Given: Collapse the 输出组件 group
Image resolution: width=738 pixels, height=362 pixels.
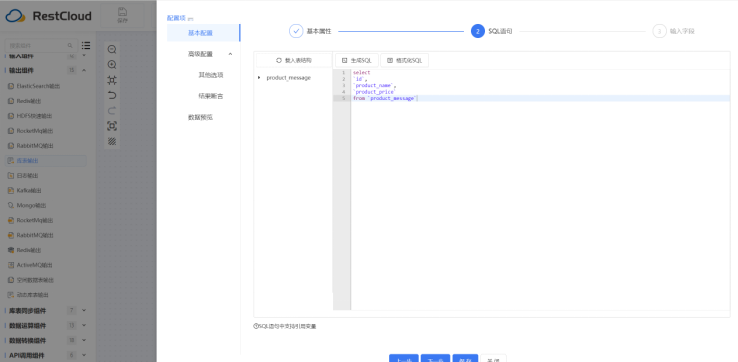Looking at the screenshot, I should (x=84, y=71).
